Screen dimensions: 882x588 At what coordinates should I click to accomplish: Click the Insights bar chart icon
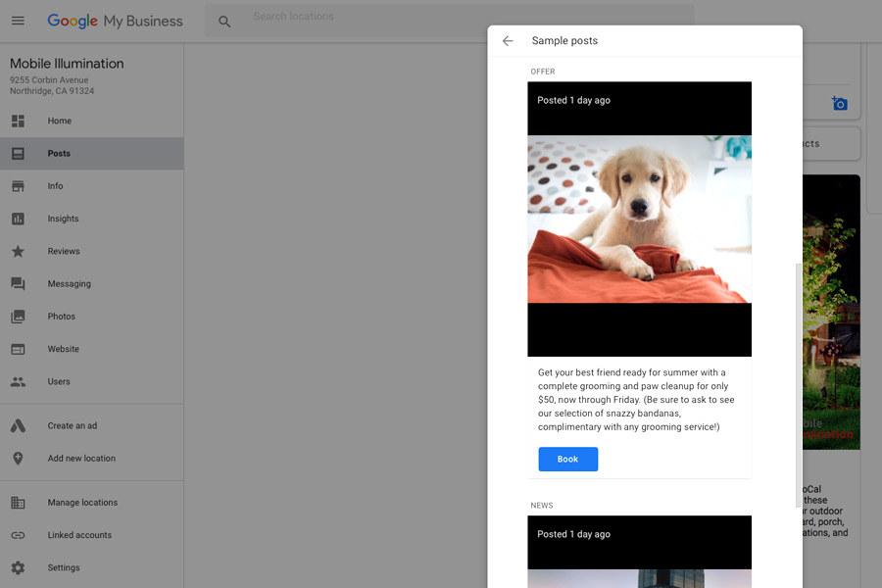(18, 219)
